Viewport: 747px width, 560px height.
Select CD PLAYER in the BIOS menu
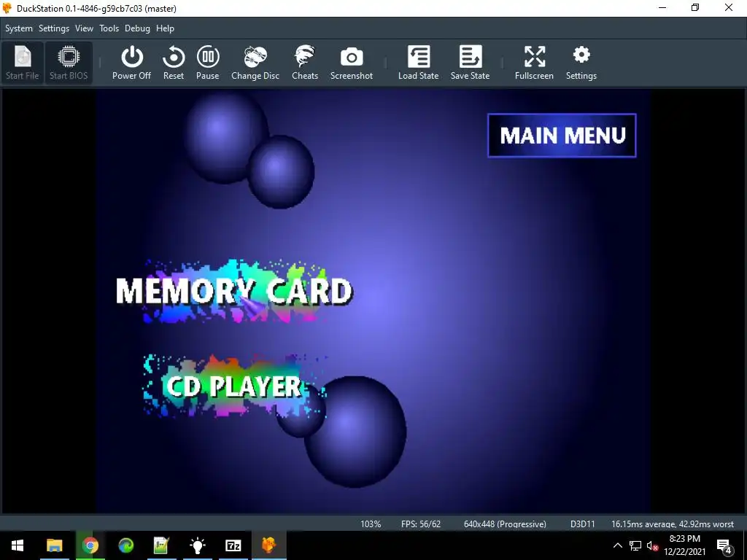point(234,386)
